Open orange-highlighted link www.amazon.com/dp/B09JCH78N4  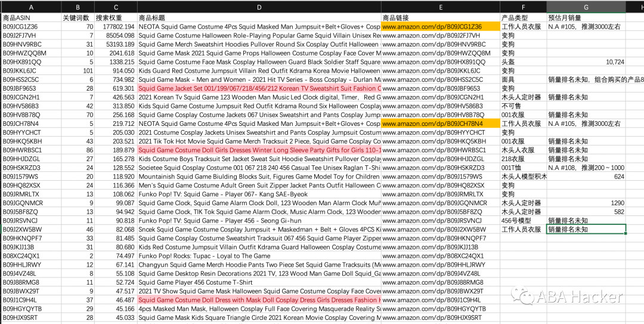tap(441, 124)
